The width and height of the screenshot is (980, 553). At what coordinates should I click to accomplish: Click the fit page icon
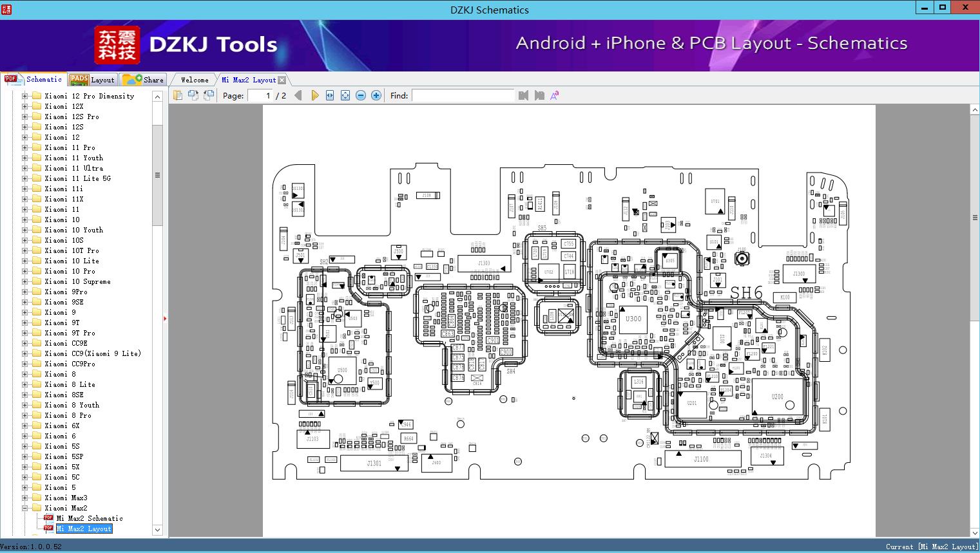(345, 95)
